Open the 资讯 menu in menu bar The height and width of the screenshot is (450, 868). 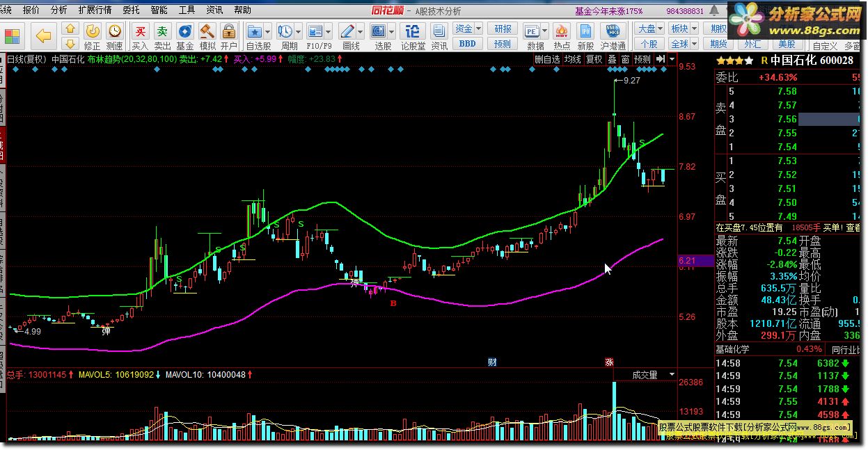point(214,10)
